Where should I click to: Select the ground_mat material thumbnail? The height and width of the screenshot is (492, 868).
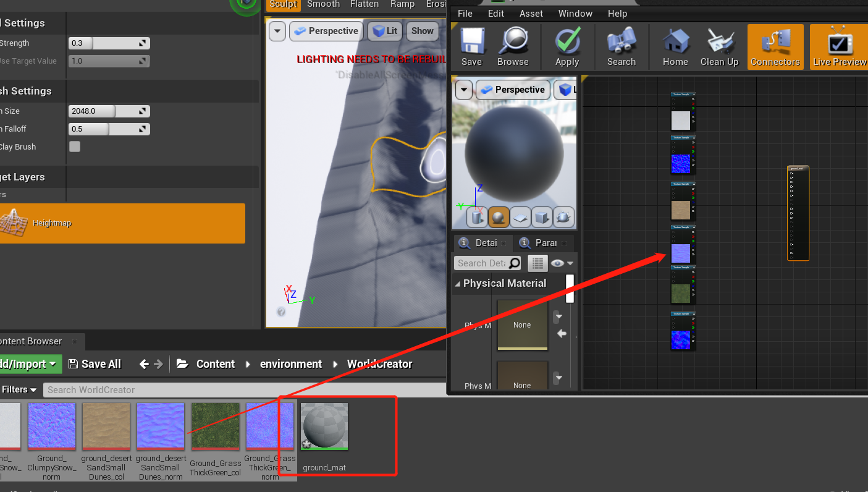(x=324, y=426)
